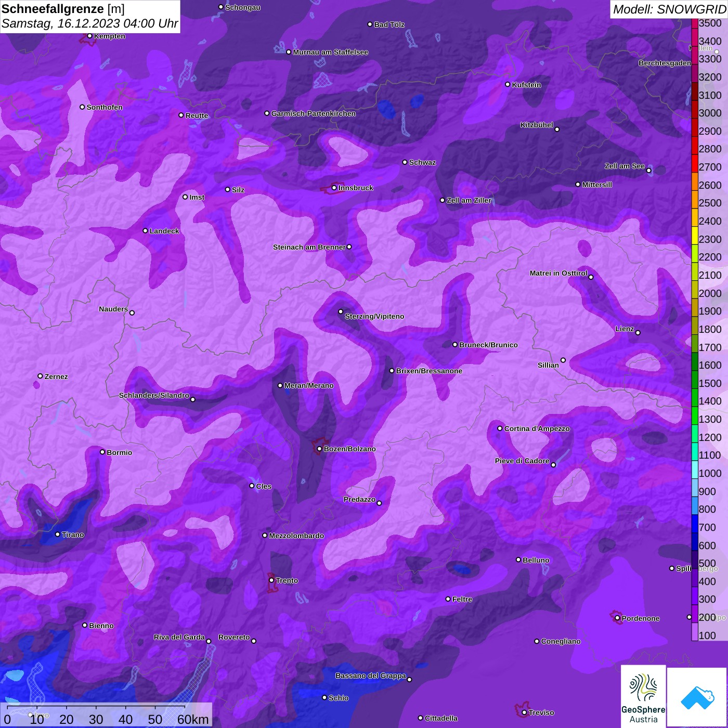Screen dimensions: 728x728
Task: Click the Brixen/Bressanone label
Action: (429, 371)
